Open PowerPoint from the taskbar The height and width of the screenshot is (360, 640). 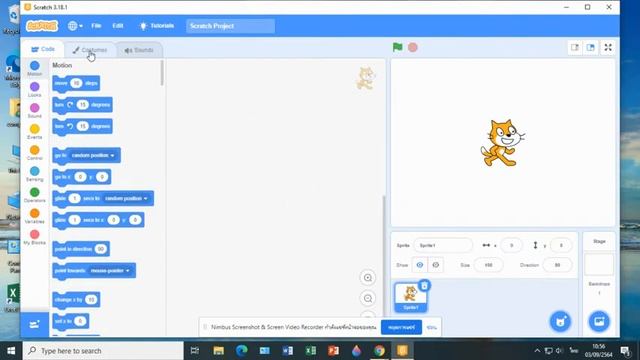pyautogui.click(x=333, y=351)
